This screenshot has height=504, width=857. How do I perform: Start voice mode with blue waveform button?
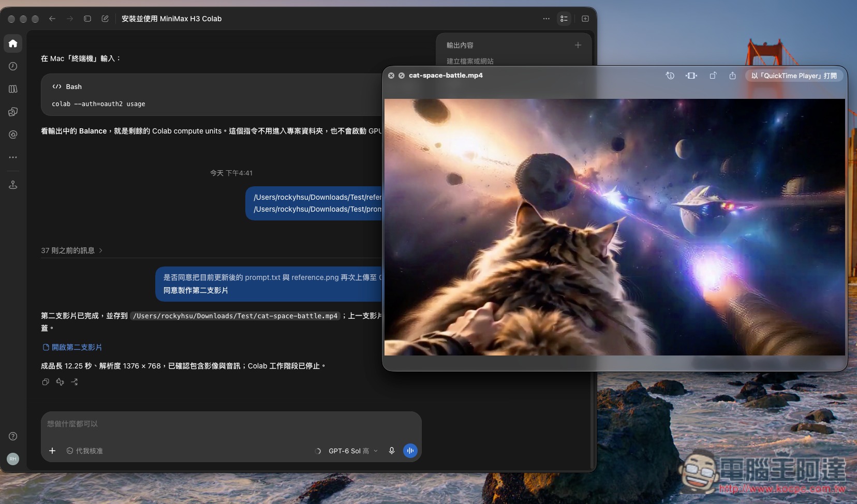tap(410, 451)
